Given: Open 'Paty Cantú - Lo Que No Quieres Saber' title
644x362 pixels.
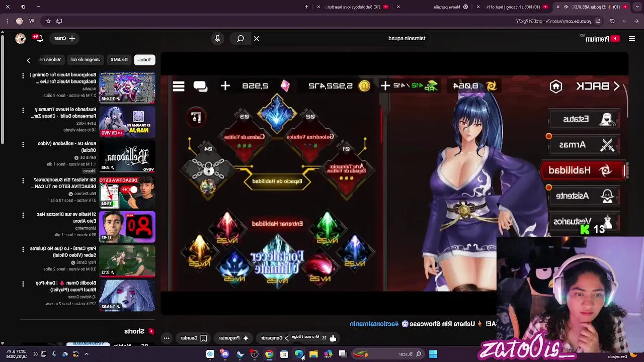Looking at the screenshot, I should [x=63, y=252].
